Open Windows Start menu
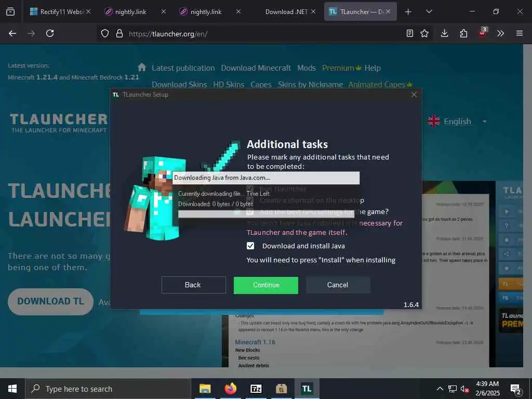The image size is (532, 399). (12, 389)
